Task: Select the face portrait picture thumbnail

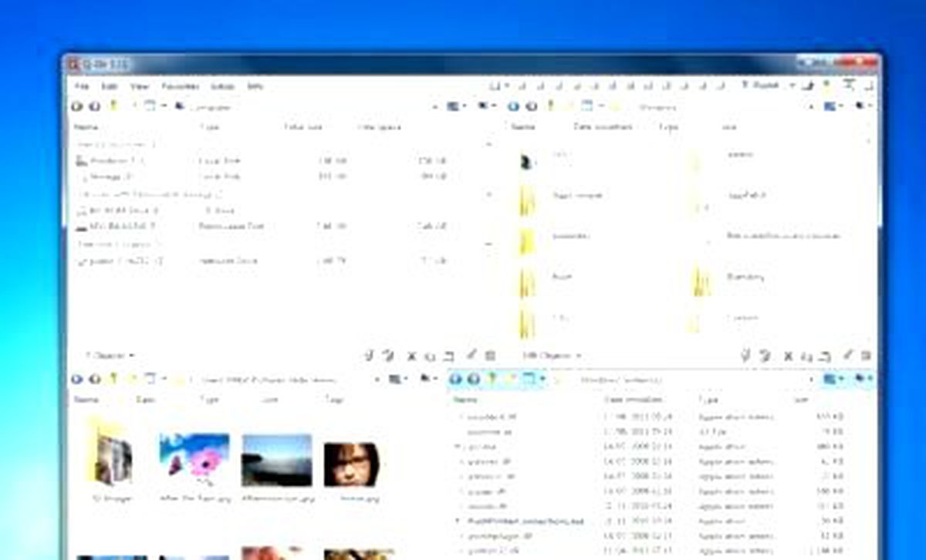Action: click(x=351, y=464)
